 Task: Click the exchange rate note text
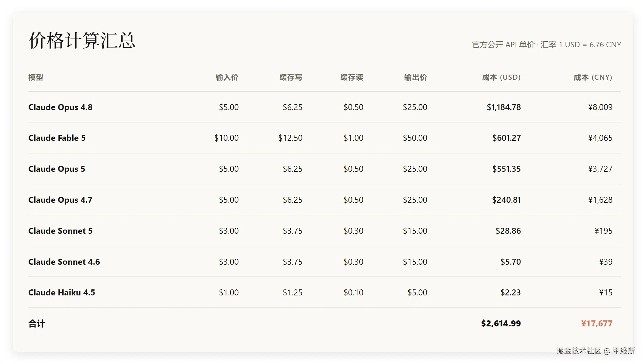pos(546,45)
